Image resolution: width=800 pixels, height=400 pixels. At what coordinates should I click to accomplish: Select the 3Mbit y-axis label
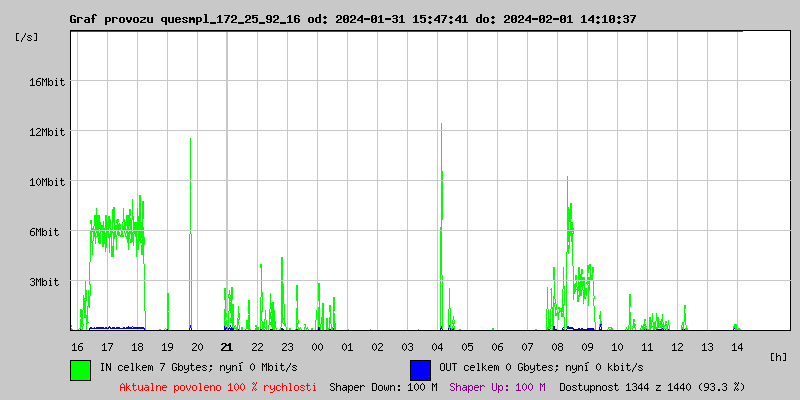tap(44, 282)
